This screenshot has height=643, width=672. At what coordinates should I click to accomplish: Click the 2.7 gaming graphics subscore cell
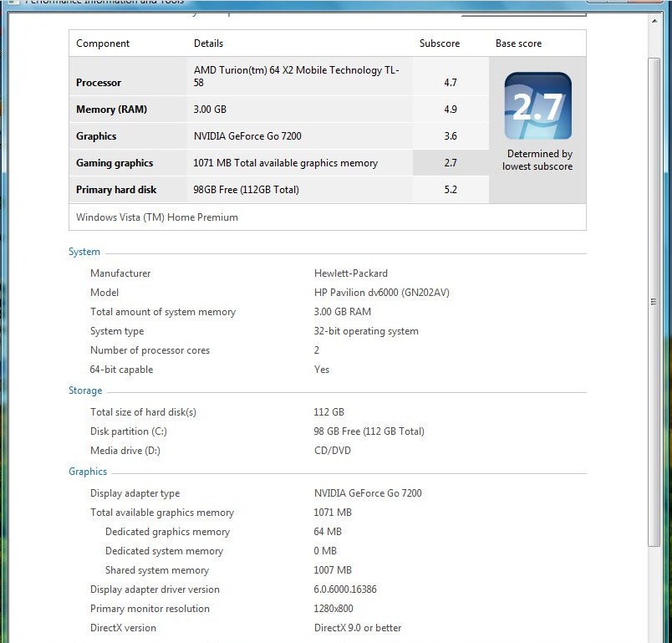click(x=451, y=163)
